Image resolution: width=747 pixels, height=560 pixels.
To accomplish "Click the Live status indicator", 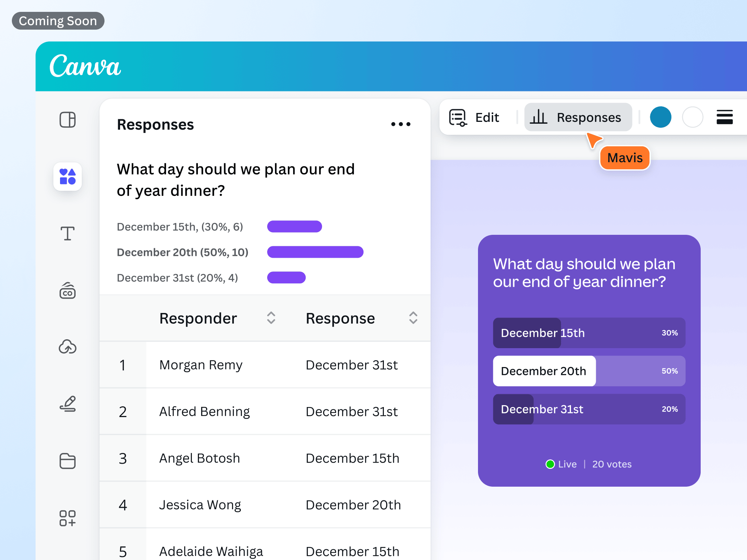I will coord(561,464).
